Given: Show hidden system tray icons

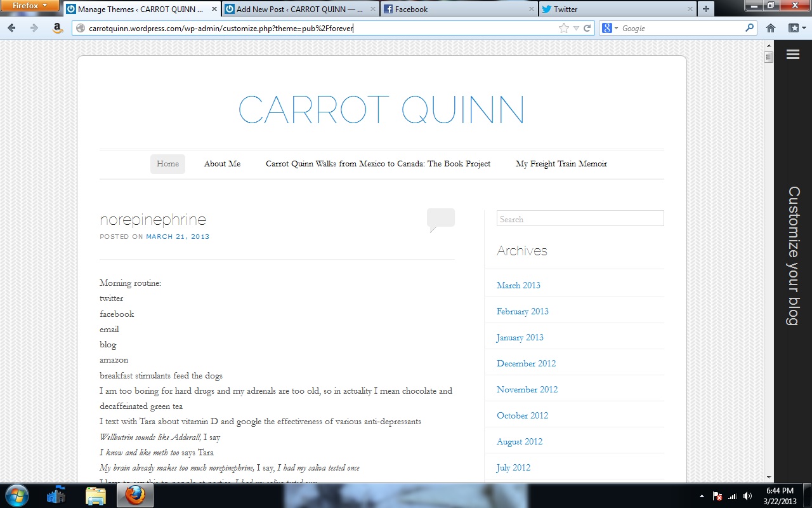Looking at the screenshot, I should [702, 496].
